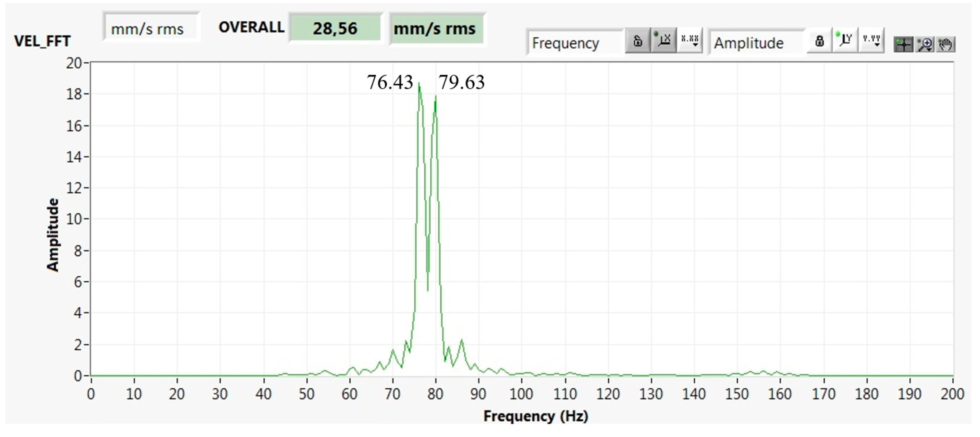Screen dimensions: 980x437
Task: Select the crosshair cursor movement tool
Action: [x=903, y=45]
